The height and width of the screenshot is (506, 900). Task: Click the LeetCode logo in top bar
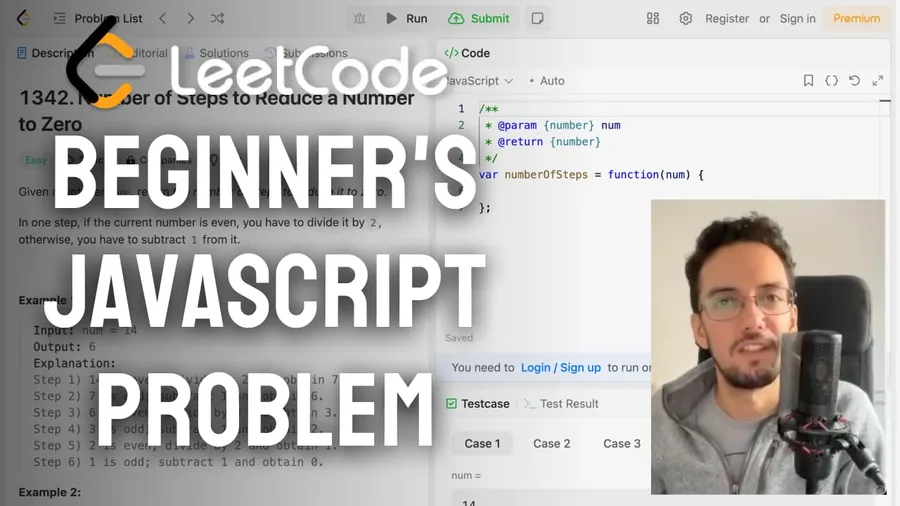pos(24,18)
